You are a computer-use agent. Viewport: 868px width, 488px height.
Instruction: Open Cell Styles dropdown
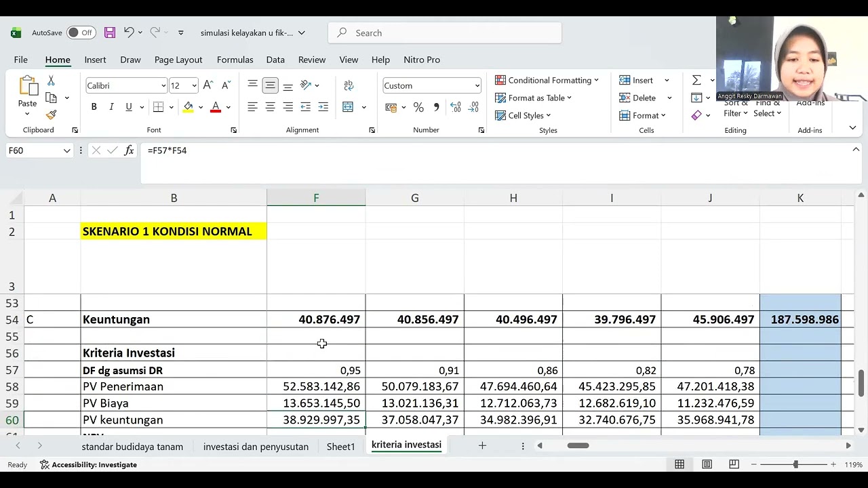(x=523, y=115)
